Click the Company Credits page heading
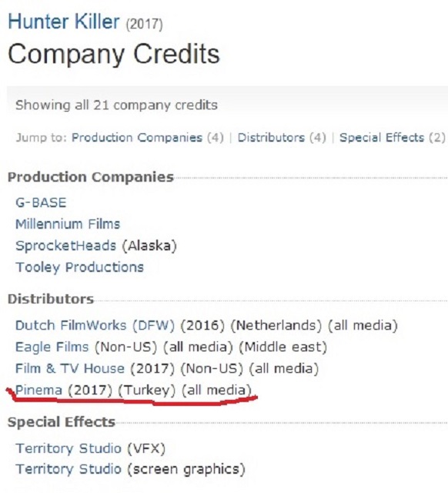448x493 pixels. 114,54
